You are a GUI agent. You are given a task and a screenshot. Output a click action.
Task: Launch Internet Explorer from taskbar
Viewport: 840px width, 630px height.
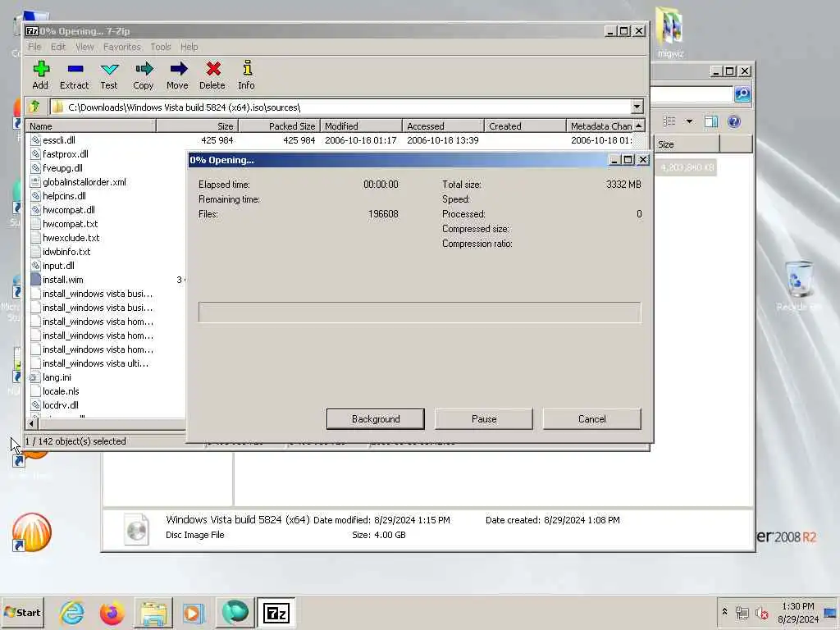[72, 612]
